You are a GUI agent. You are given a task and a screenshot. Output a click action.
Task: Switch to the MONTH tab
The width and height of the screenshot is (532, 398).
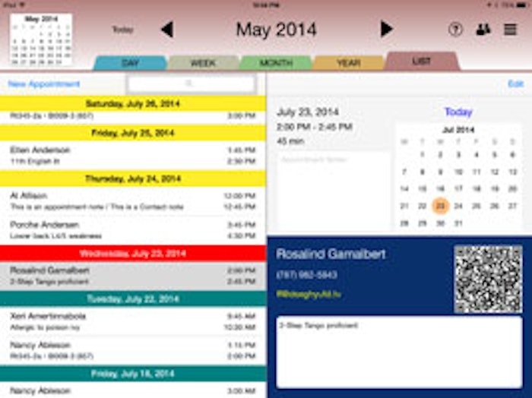tap(275, 63)
